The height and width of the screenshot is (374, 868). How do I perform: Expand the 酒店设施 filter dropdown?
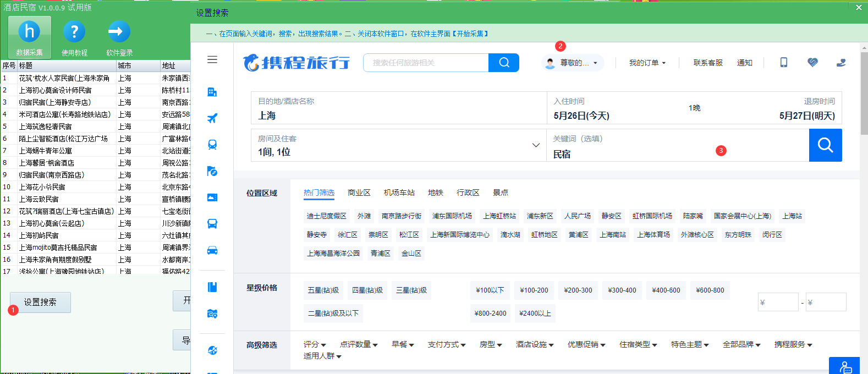[535, 344]
